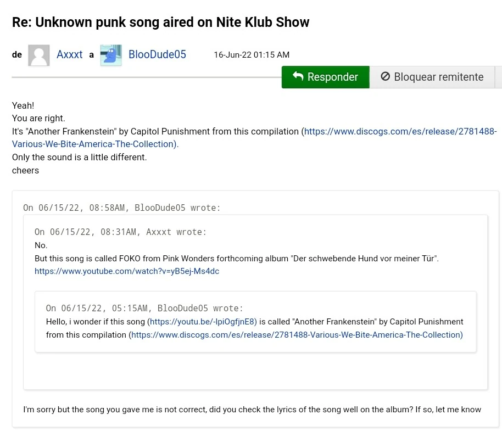This screenshot has height=448, width=502.
Task: Click the 08:58AM BlooDude05 quote header
Action: point(122,208)
